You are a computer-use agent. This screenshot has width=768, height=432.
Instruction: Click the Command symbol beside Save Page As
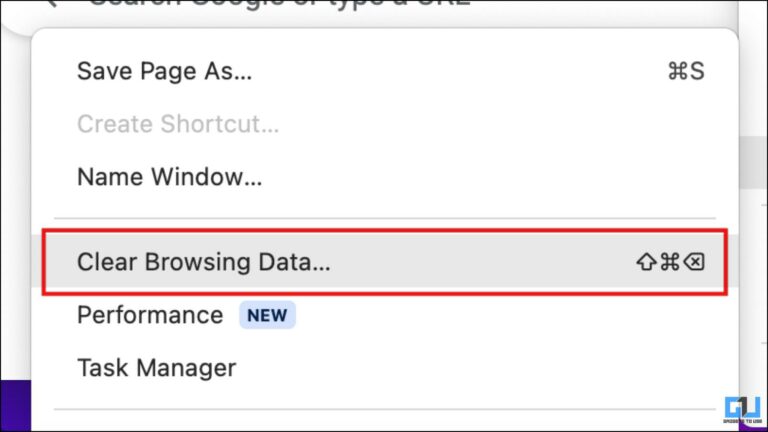tap(676, 71)
